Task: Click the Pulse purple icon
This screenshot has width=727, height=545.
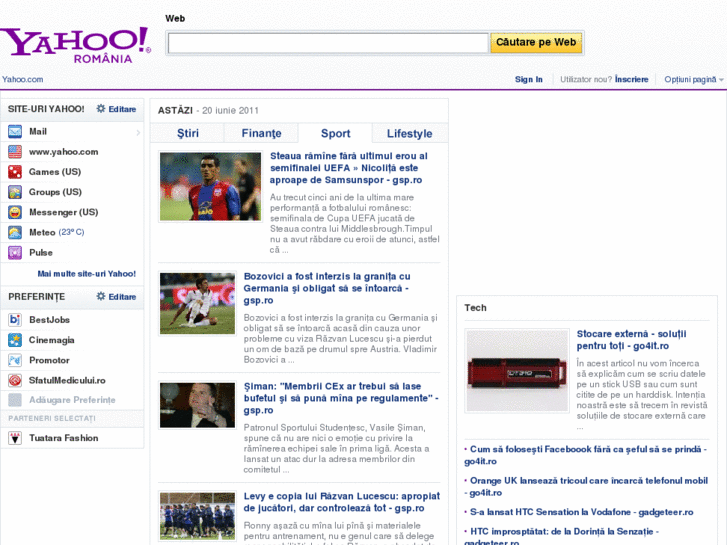Action: [x=15, y=253]
